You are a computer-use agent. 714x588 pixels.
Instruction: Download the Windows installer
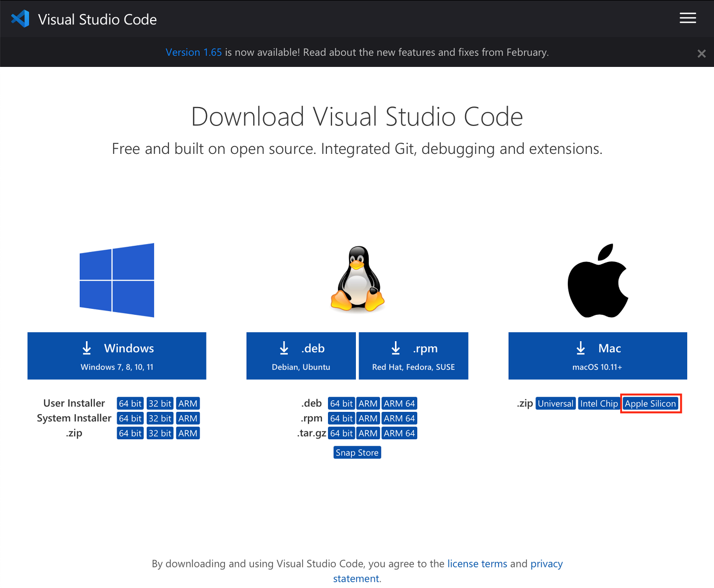tap(117, 356)
